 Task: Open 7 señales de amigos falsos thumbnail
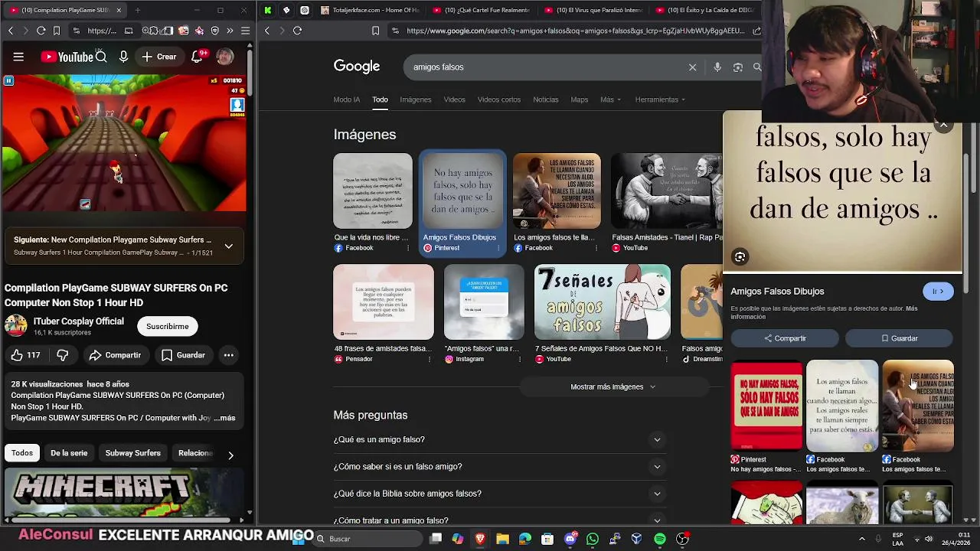point(603,302)
